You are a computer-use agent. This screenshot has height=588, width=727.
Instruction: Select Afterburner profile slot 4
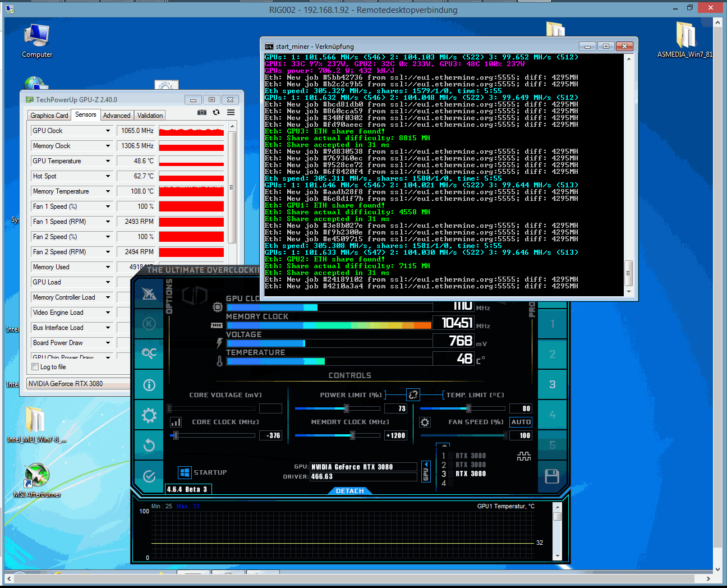tap(552, 415)
